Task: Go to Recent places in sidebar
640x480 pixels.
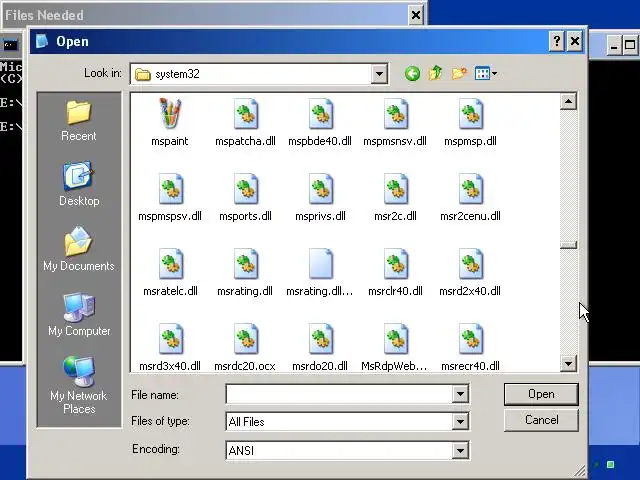Action: 79,121
